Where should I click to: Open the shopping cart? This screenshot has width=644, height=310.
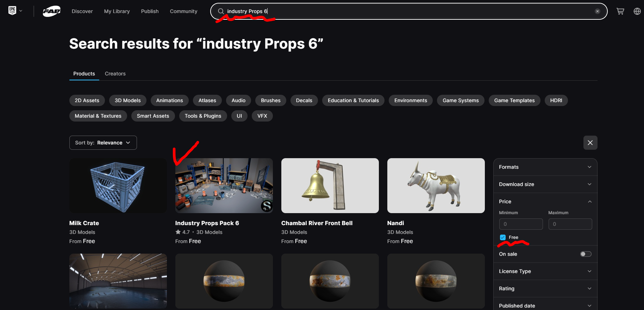click(x=620, y=11)
